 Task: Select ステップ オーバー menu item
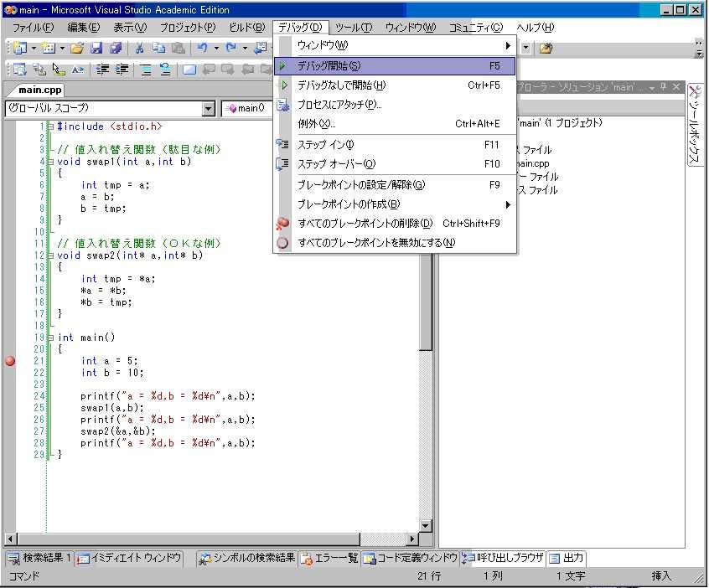pyautogui.click(x=396, y=164)
